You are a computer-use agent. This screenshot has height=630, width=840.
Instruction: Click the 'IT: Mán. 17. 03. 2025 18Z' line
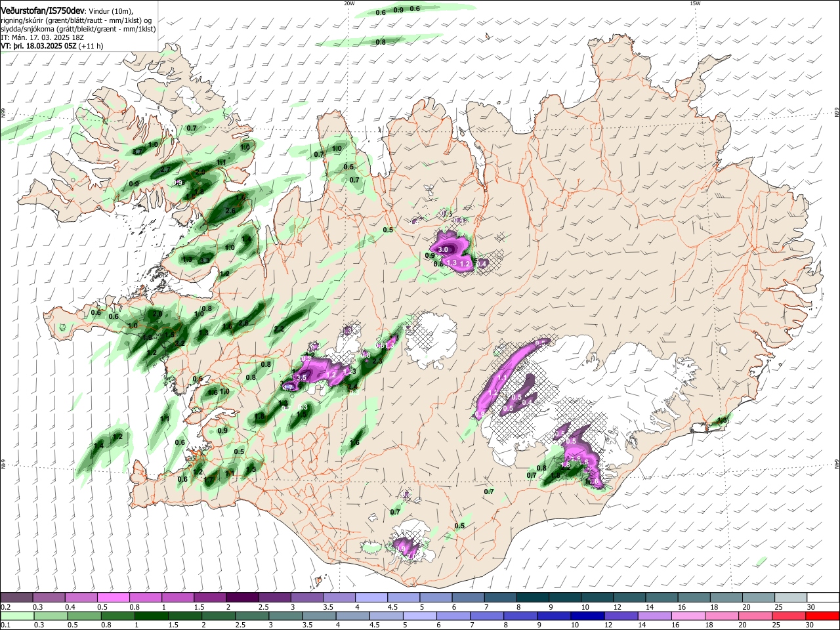coord(43,38)
